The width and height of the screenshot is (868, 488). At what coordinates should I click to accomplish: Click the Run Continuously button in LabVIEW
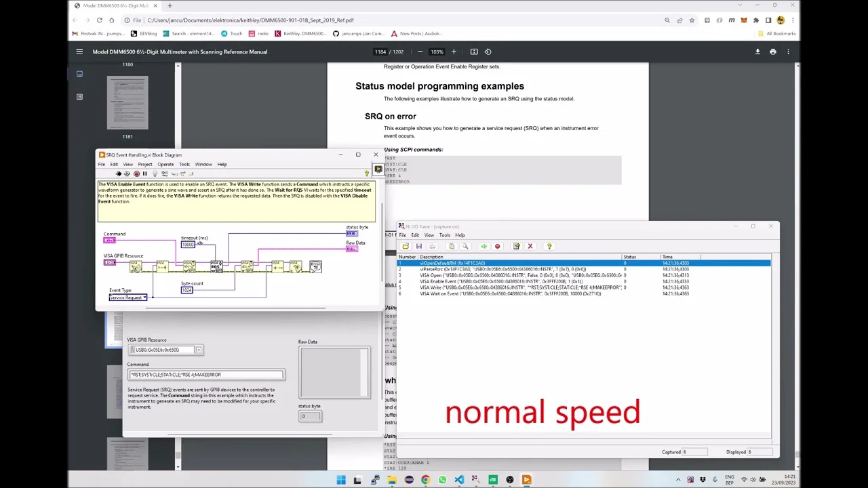(x=127, y=174)
